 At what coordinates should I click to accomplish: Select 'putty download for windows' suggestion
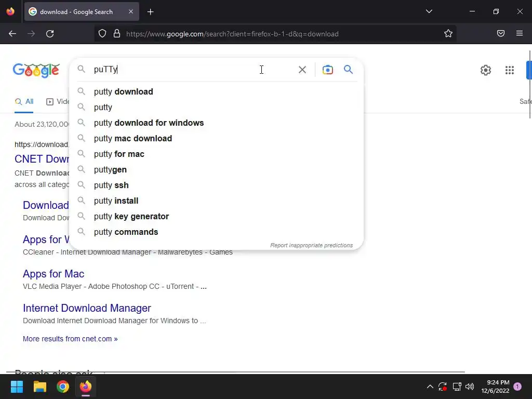point(217,123)
